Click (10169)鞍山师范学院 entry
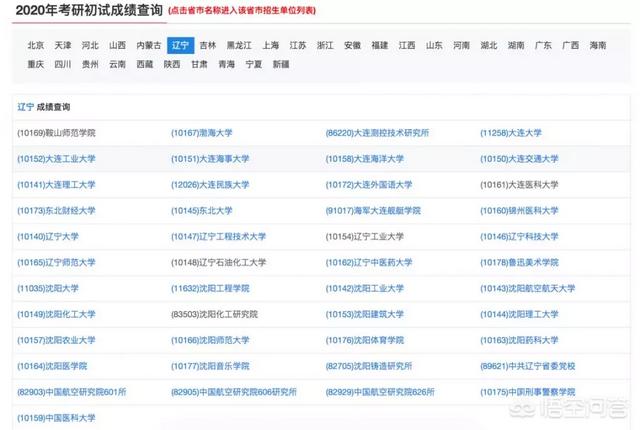This screenshot has height=430, width=640. coord(56,133)
